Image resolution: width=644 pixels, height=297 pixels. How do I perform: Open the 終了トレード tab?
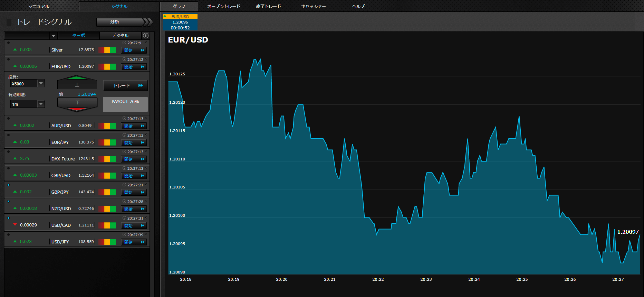(x=269, y=6)
